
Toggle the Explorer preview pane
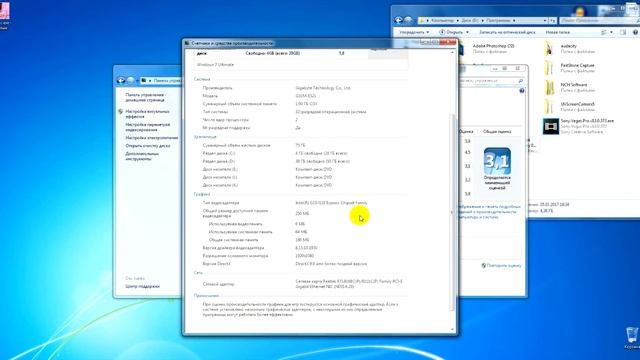click(x=623, y=32)
